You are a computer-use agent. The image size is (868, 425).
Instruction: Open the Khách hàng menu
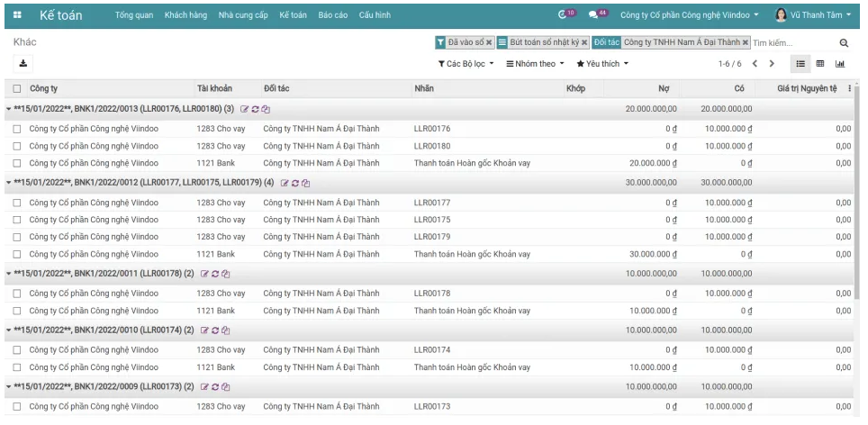185,15
